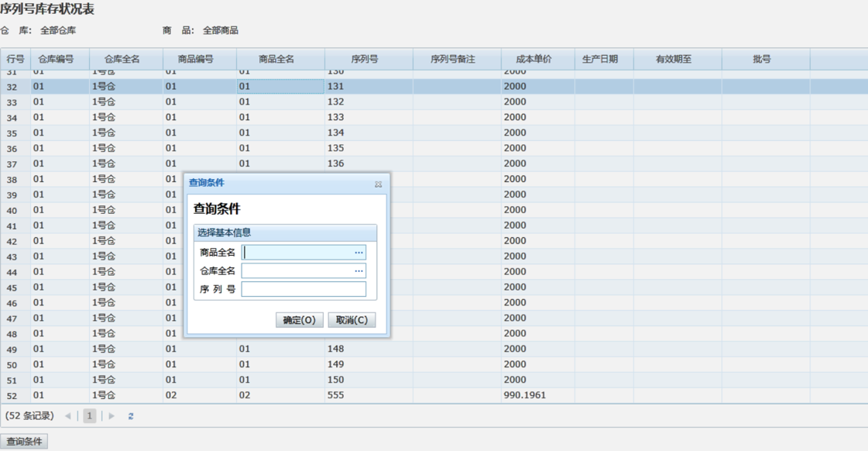The height and width of the screenshot is (451, 868).
Task: Close the 查询条件 dialog with the X
Action: point(378,184)
